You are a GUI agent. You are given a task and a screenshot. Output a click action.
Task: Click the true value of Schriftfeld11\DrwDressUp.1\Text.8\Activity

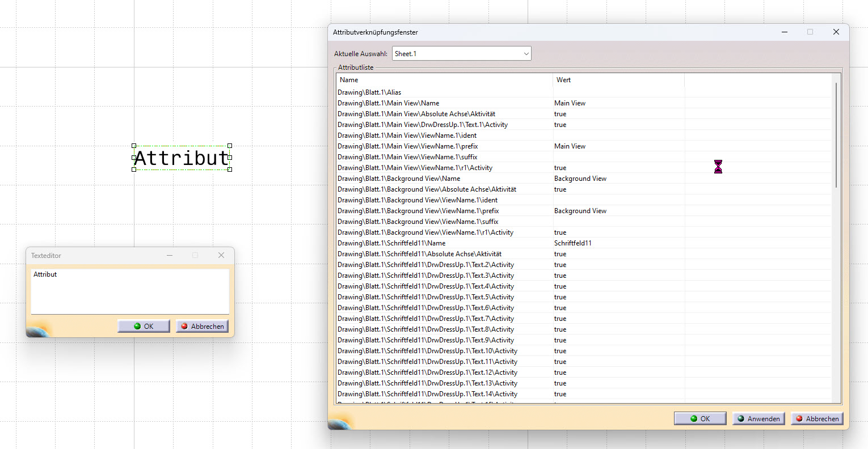coord(560,329)
